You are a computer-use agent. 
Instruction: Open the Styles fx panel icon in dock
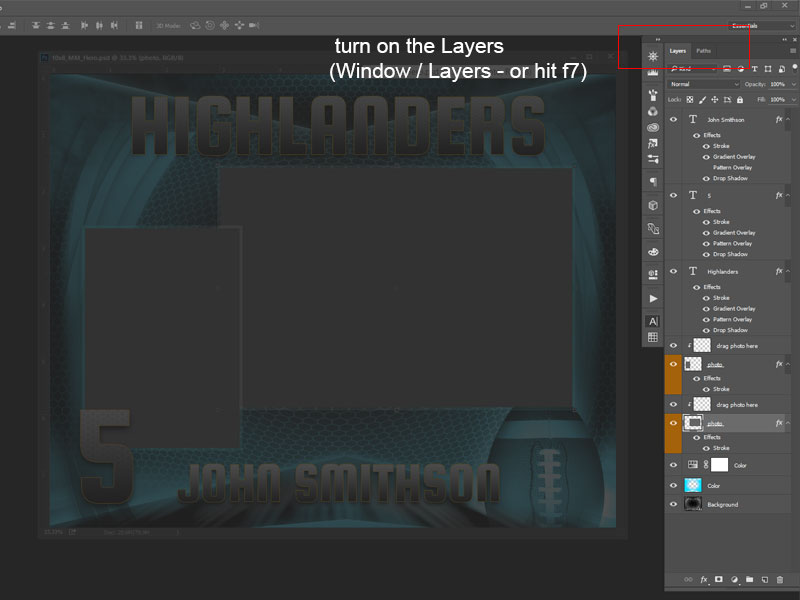point(653,144)
